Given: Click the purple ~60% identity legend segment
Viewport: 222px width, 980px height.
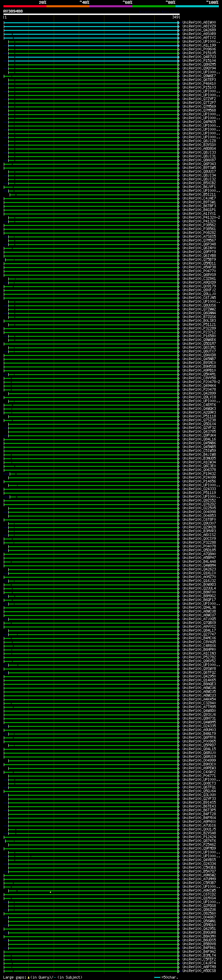Looking at the screenshot, I should [111, 6].
